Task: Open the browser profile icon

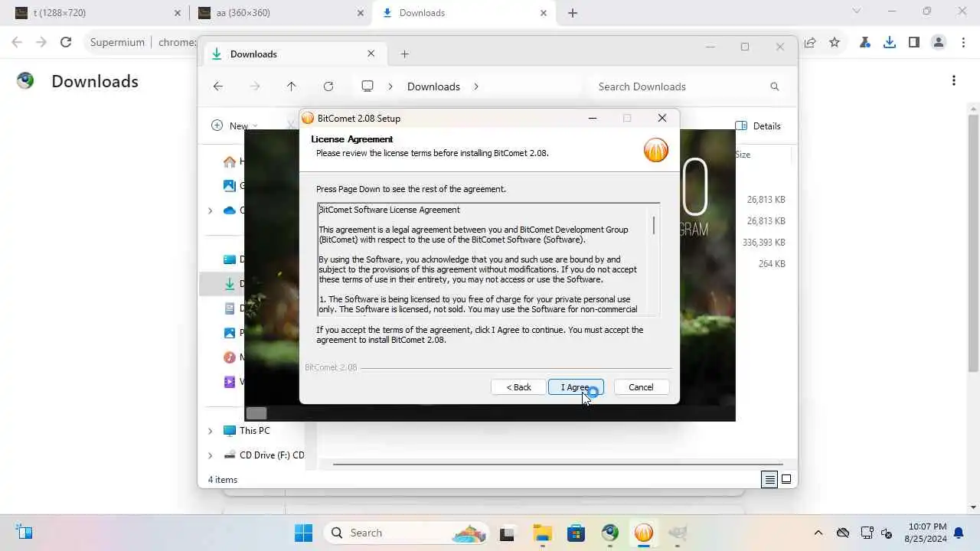Action: pyautogui.click(x=939, y=43)
